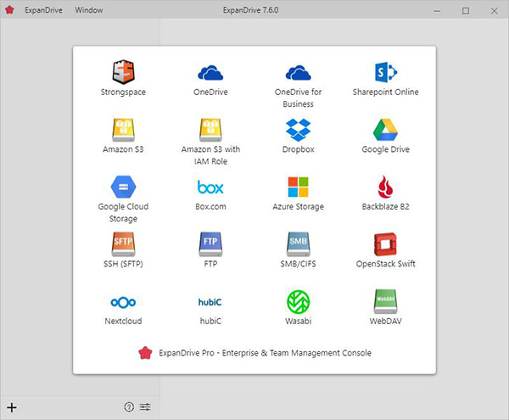
Task: Choose the Azure Storage icon
Action: pos(299,187)
